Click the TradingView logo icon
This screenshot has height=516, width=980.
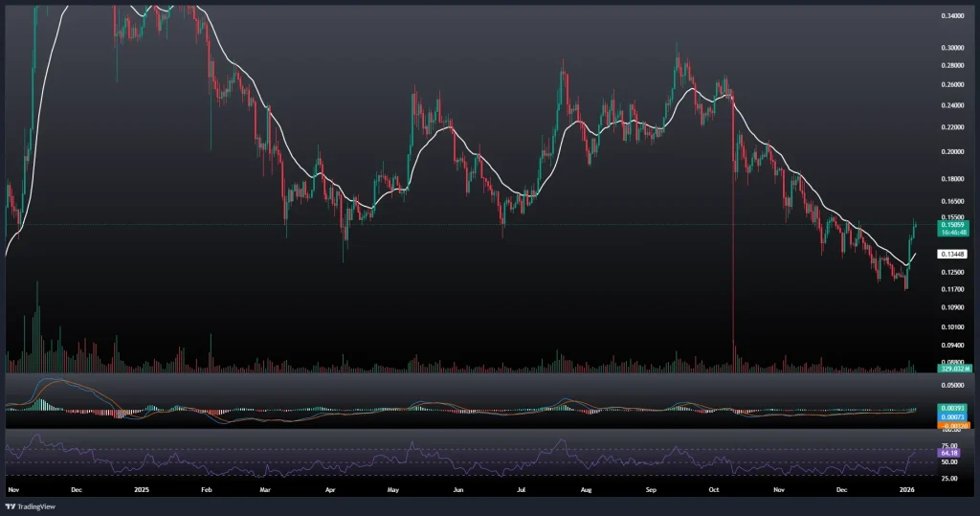(x=12, y=505)
